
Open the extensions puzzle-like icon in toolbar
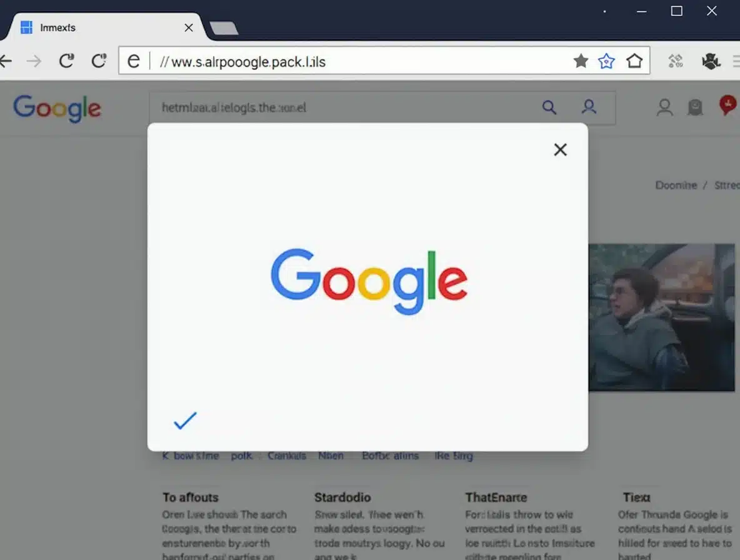click(x=676, y=61)
